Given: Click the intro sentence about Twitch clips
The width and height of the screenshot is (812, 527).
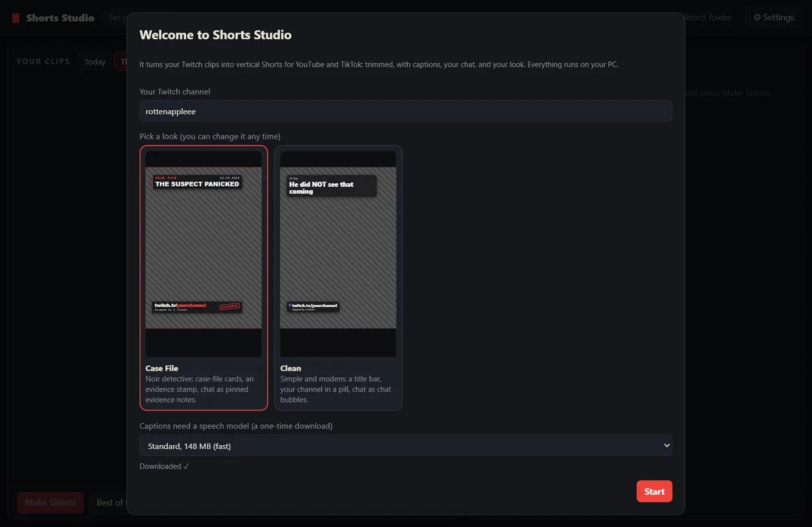Looking at the screenshot, I should coord(379,64).
